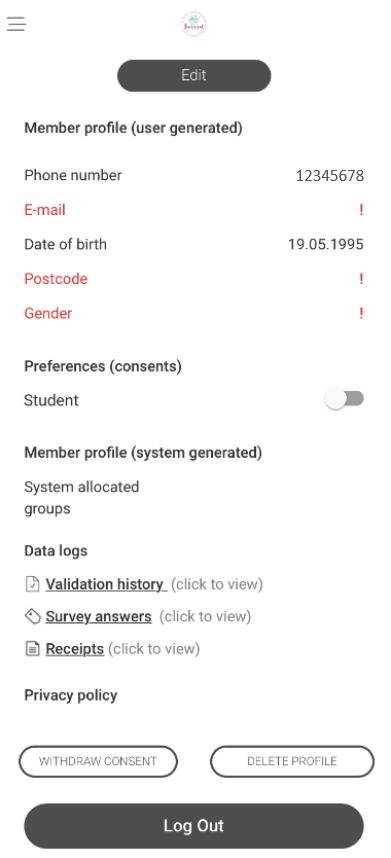
Task: Click the Receipts page icon
Action: [33, 649]
